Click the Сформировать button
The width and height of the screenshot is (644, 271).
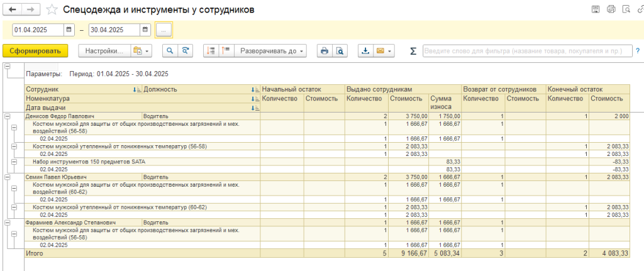(35, 51)
